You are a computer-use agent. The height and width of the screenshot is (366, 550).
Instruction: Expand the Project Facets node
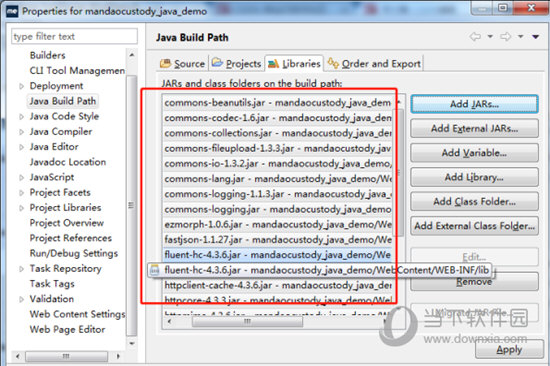(x=21, y=193)
